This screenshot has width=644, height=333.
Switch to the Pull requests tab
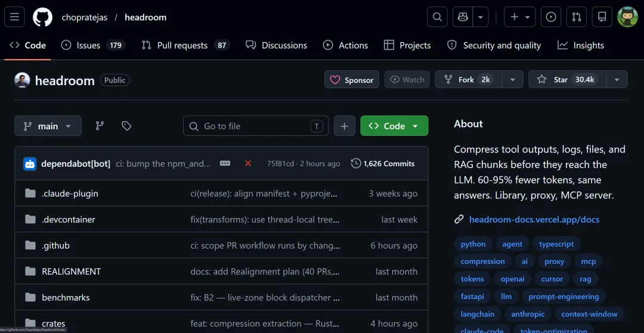(x=185, y=45)
